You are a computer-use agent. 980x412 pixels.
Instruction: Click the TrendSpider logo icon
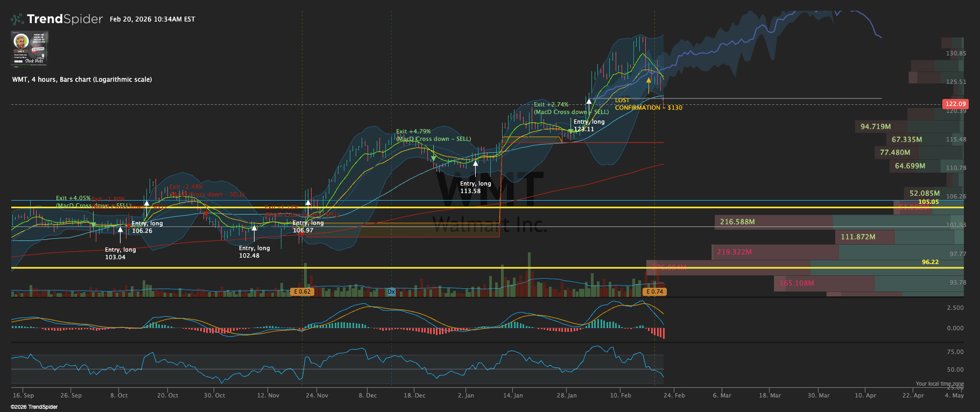(17, 19)
